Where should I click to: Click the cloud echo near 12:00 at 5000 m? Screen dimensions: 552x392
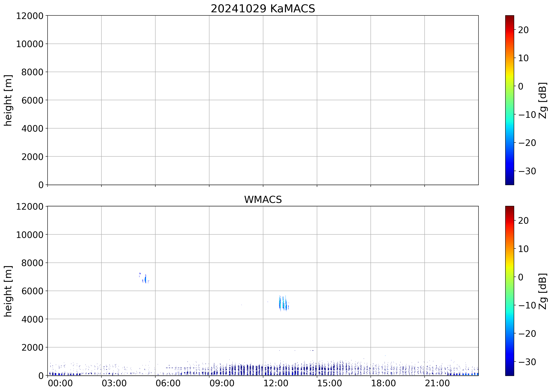[x=283, y=304]
